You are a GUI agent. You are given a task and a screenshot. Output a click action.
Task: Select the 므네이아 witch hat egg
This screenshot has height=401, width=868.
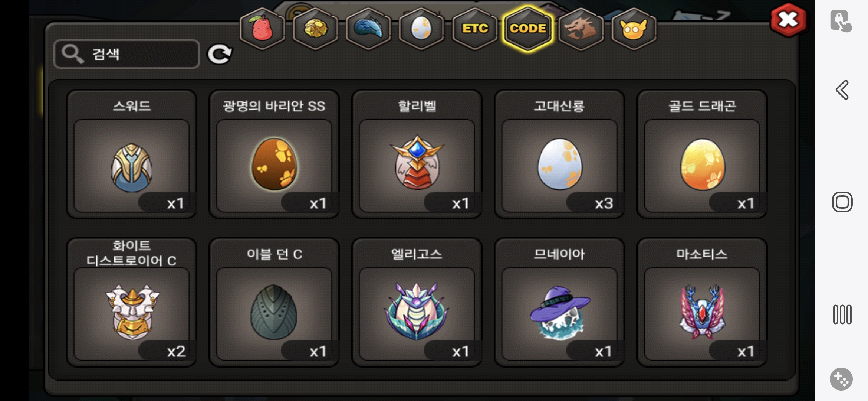click(x=559, y=302)
